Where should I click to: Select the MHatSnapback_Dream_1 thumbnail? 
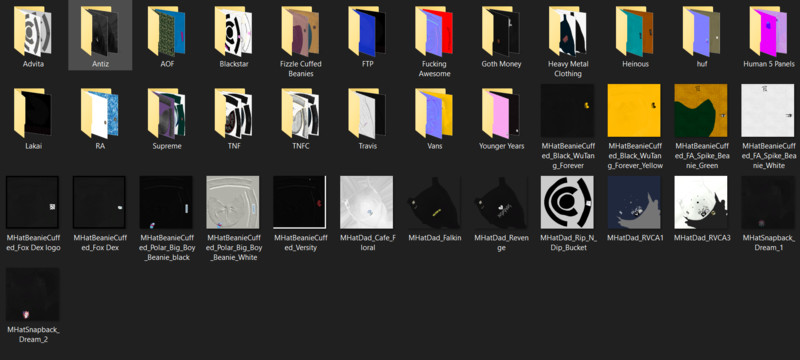coord(768,202)
